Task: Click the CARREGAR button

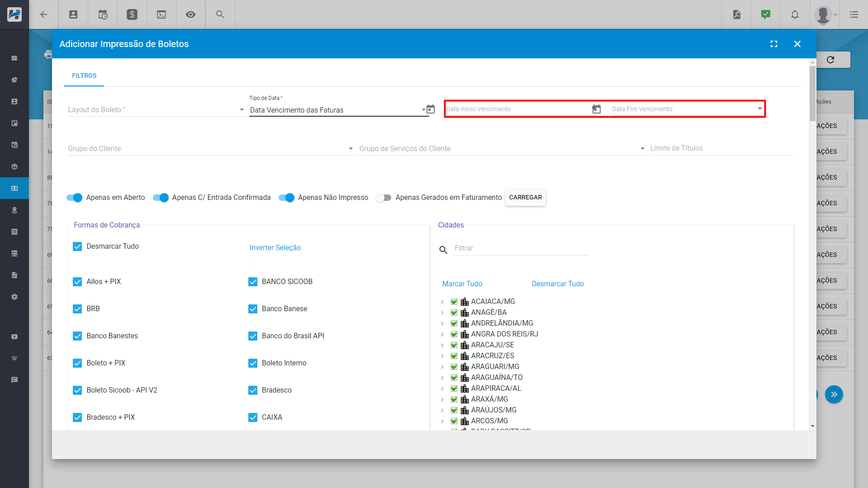Action: (525, 198)
